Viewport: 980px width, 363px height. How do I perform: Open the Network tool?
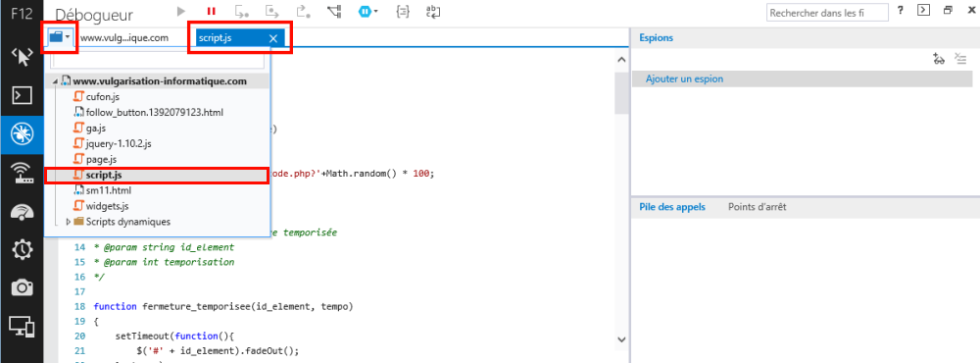pyautogui.click(x=22, y=173)
